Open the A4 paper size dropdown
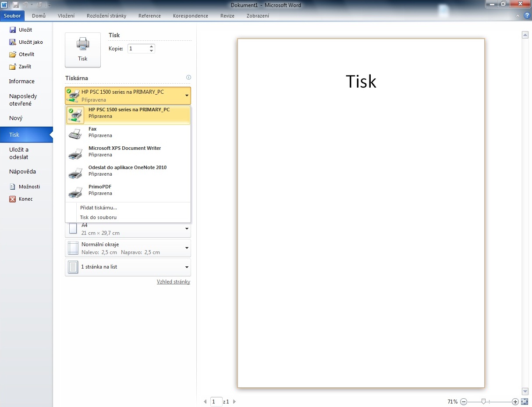The height and width of the screenshot is (407, 532). click(128, 230)
